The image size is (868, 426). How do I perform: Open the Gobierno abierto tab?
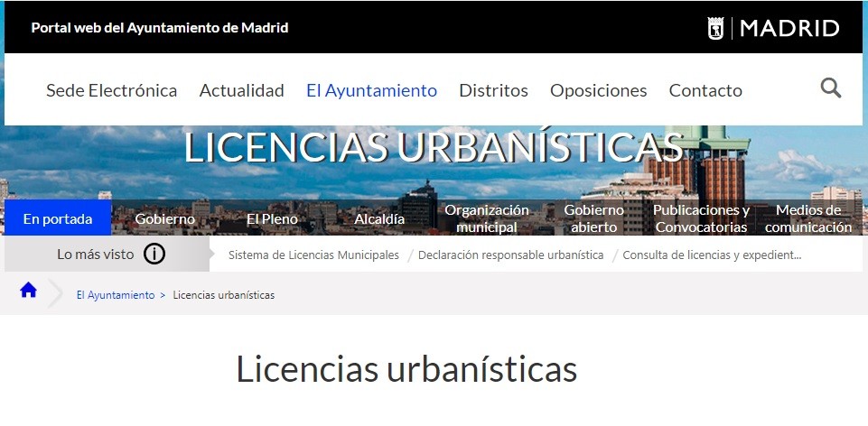pos(593,218)
